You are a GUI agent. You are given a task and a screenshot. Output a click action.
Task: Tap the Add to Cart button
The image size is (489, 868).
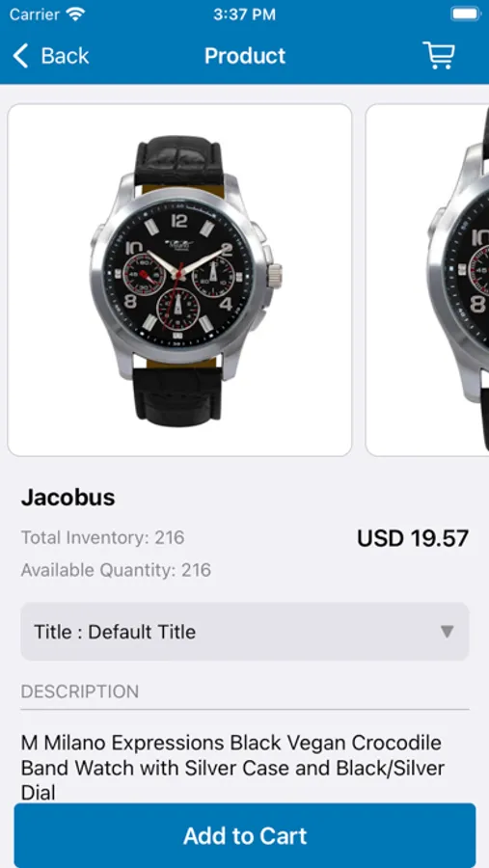245,835
